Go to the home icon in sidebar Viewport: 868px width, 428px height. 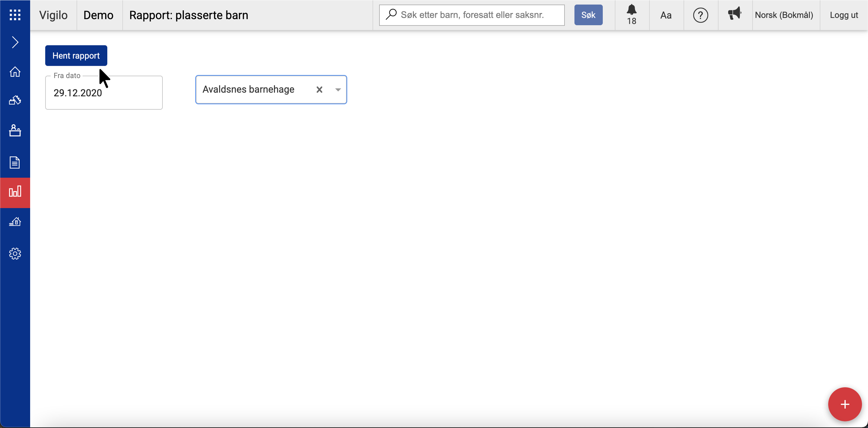15,71
